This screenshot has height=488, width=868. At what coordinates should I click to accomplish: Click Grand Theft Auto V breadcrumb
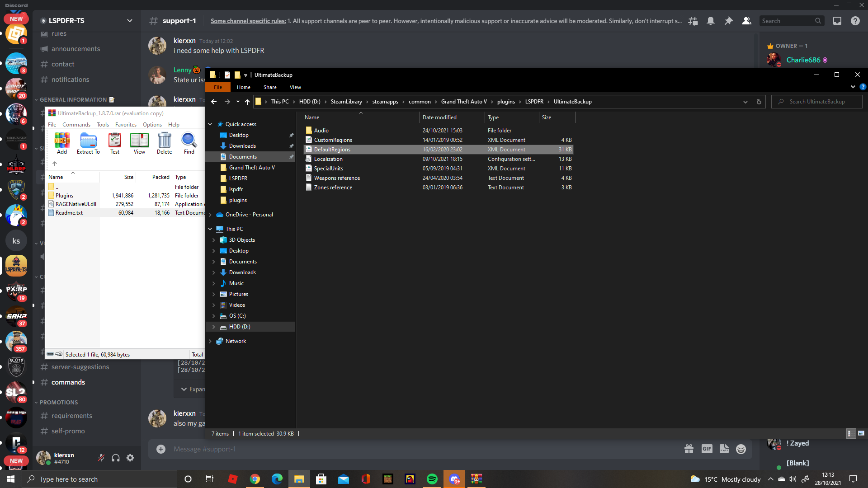(463, 102)
